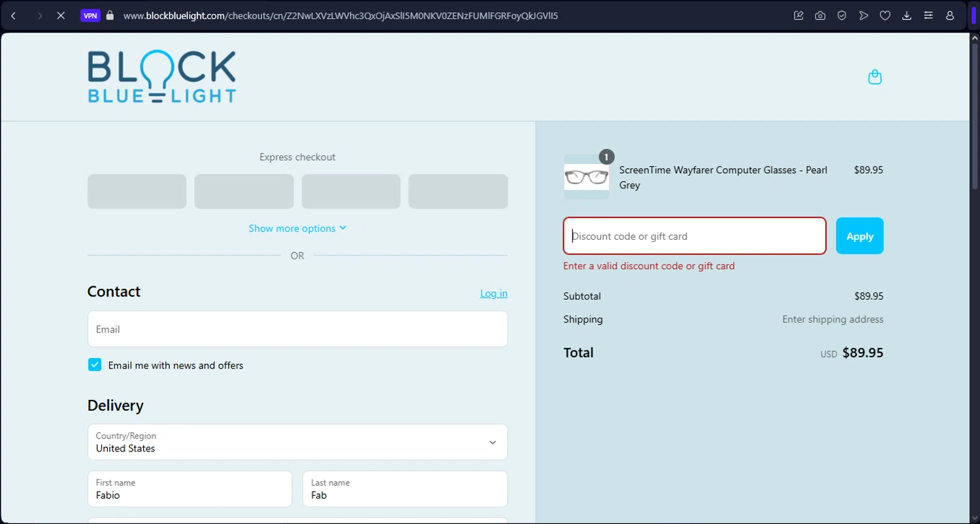Click the Email input field
Image resolution: width=980 pixels, height=524 pixels.
297,329
